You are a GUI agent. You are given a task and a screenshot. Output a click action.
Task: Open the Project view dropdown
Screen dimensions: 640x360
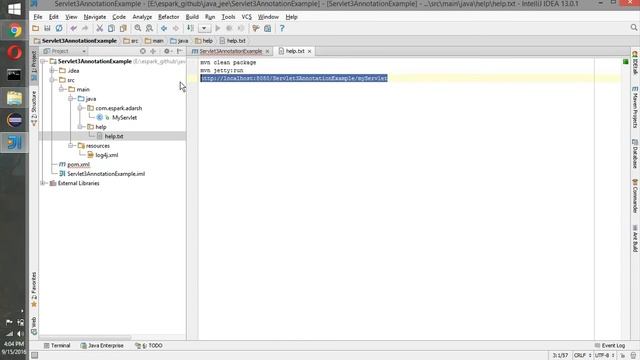click(65, 51)
